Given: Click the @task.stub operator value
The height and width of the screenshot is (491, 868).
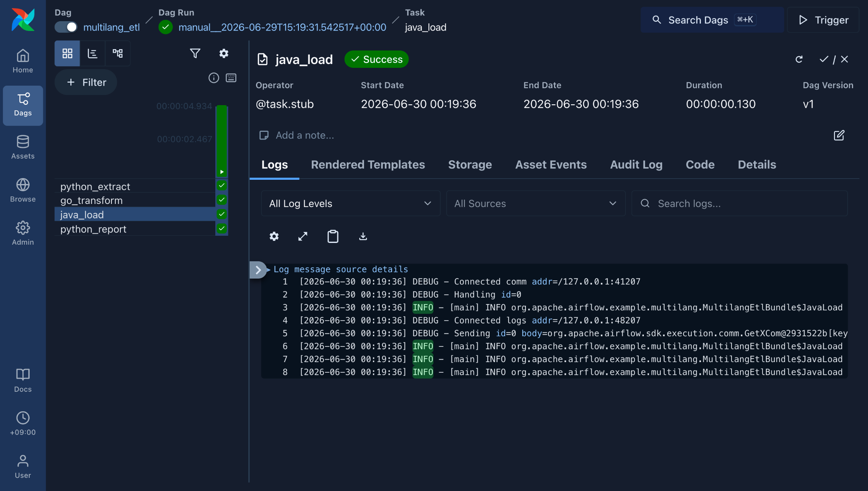Looking at the screenshot, I should pos(285,104).
